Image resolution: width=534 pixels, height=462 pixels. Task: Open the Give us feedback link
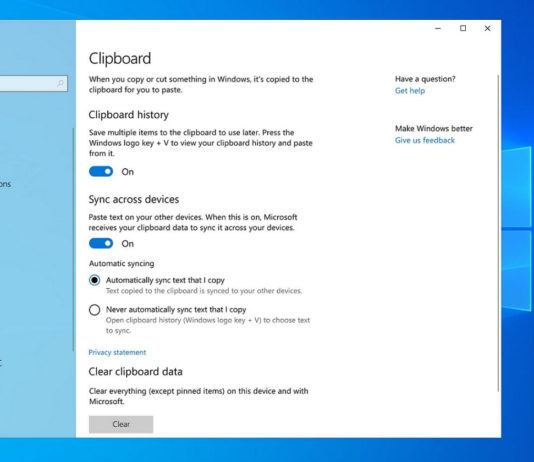coord(425,140)
